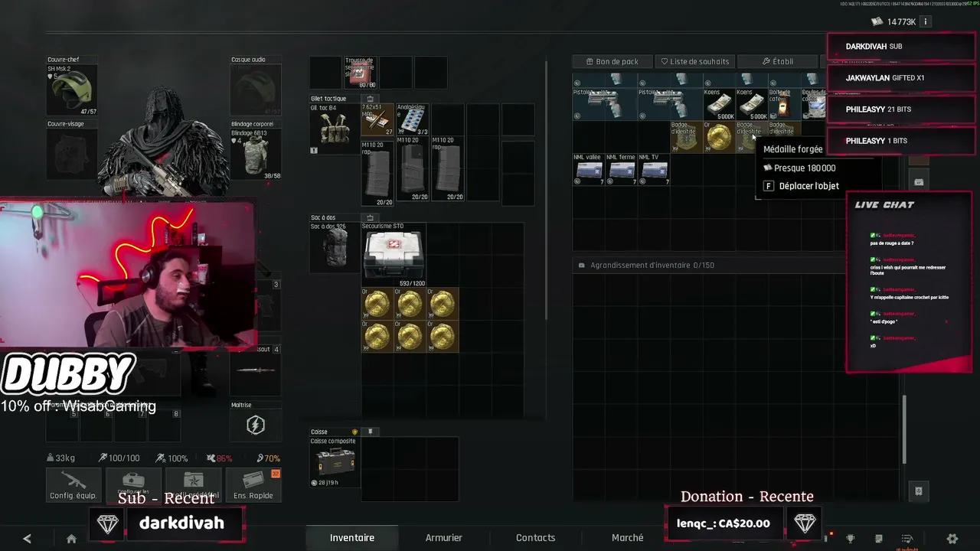Open the Liste de souhaits wishlist
The width and height of the screenshot is (980, 551).
pos(694,61)
